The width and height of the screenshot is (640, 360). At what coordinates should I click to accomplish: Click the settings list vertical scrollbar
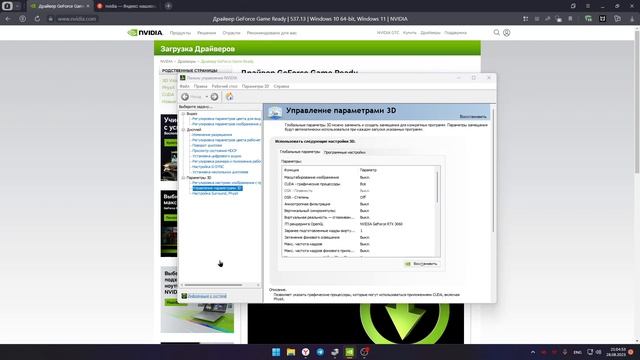(438, 188)
